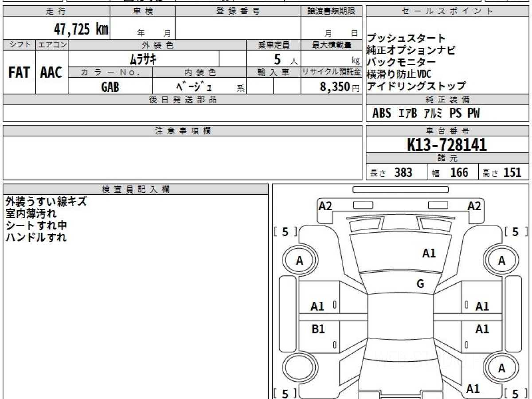This screenshot has width=532, height=399.
Task: Click the 後日発送部品 header
Action: pyautogui.click(x=183, y=100)
